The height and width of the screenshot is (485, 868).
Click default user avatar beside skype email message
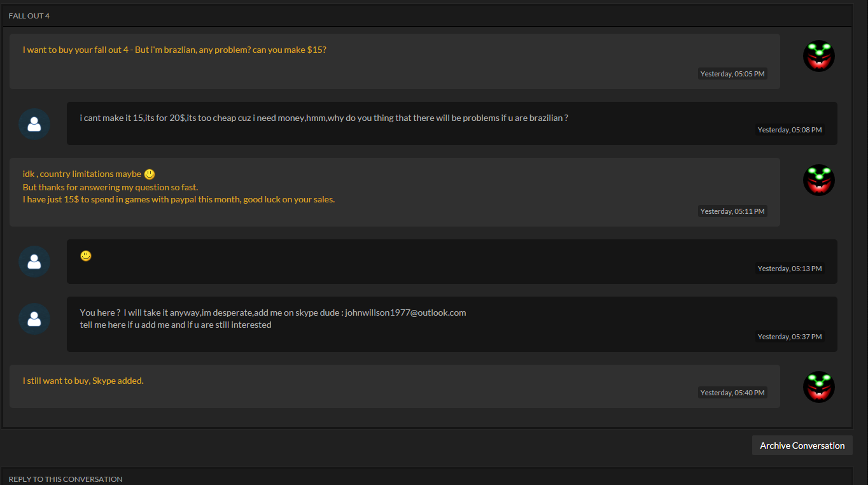pyautogui.click(x=34, y=319)
